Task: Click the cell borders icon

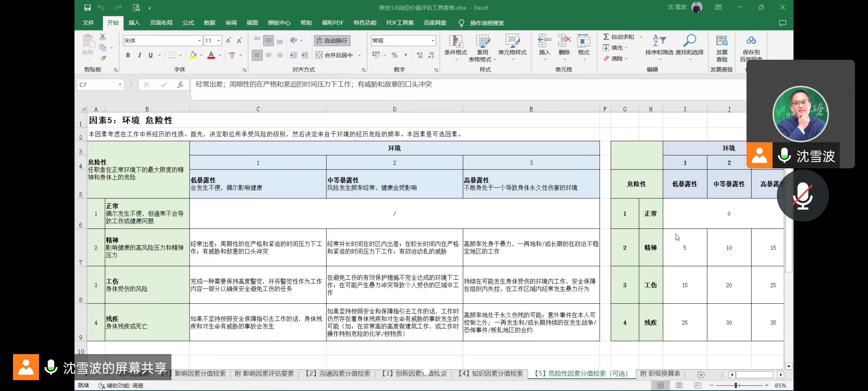Action: (172, 55)
